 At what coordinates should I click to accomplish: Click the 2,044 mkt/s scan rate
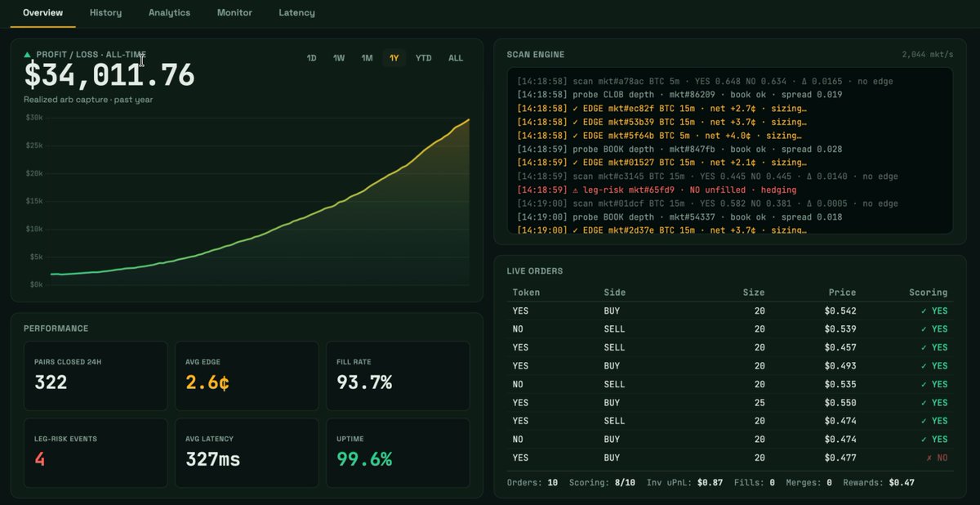click(x=928, y=55)
